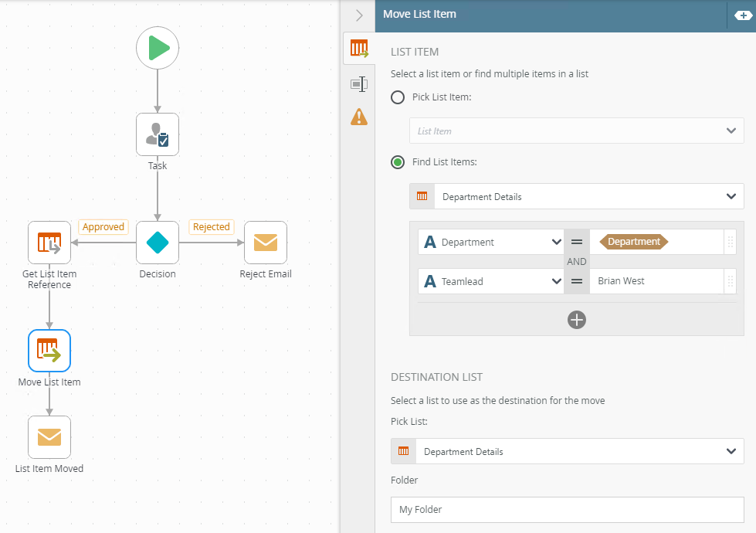Screen dimensions: 756x533
Task: Open the errors warning triangle tab
Action: [359, 117]
